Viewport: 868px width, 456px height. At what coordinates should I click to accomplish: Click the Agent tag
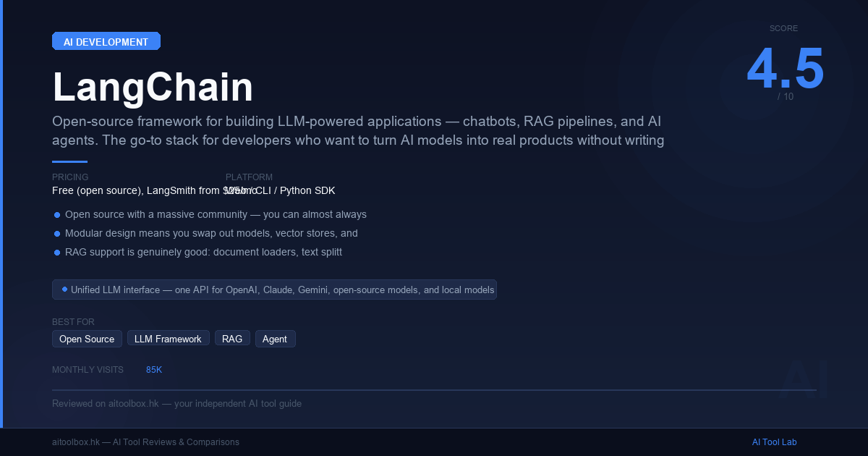275,339
